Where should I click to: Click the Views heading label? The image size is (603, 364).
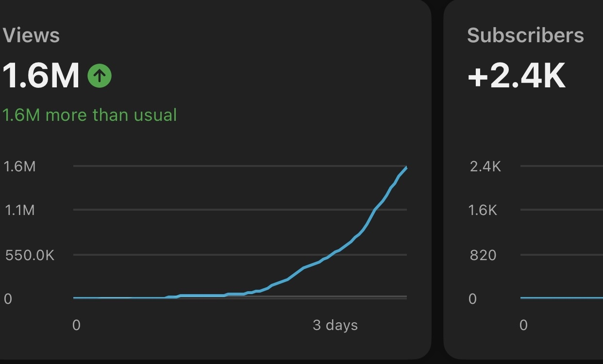pyautogui.click(x=31, y=34)
